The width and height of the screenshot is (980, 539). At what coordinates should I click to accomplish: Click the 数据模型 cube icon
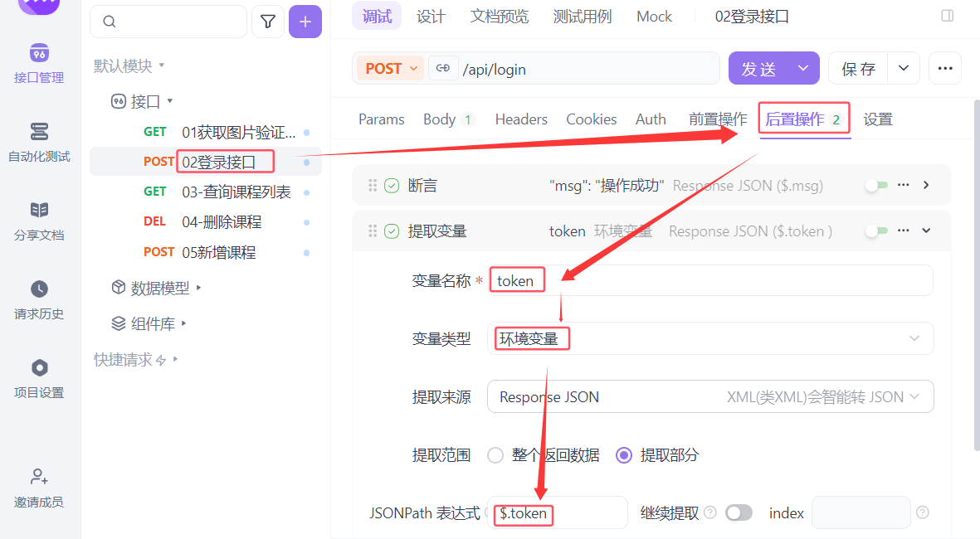pos(118,287)
